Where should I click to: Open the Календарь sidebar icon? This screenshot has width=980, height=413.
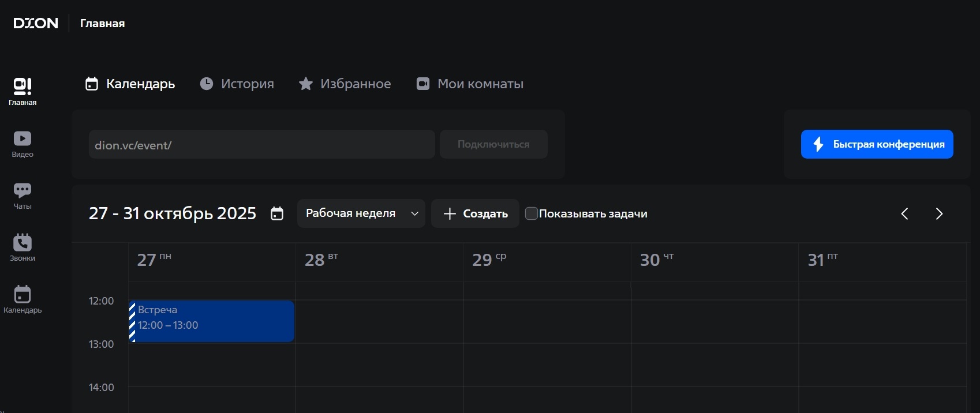[23, 299]
